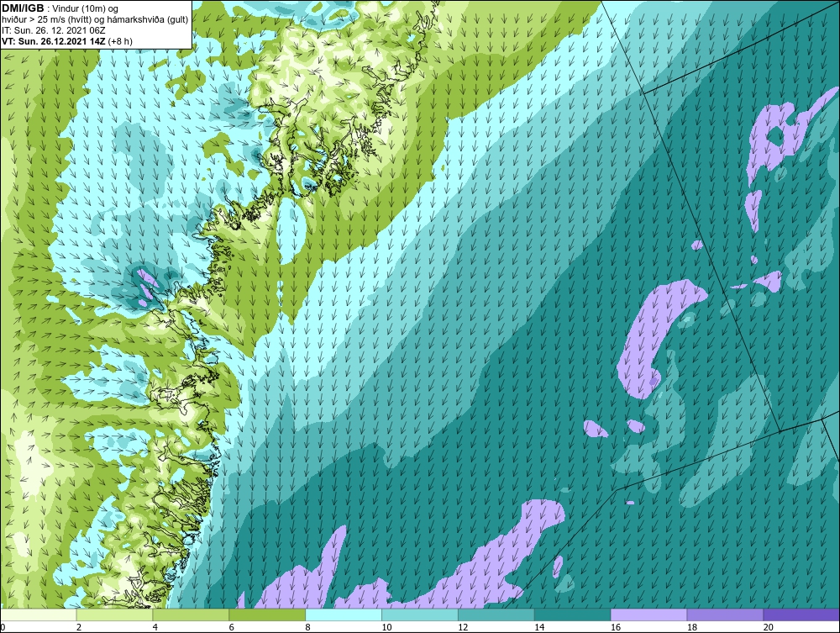840x633 pixels.
Task: Click the 4–6 m/s green legend swatch
Action: (x=191, y=615)
